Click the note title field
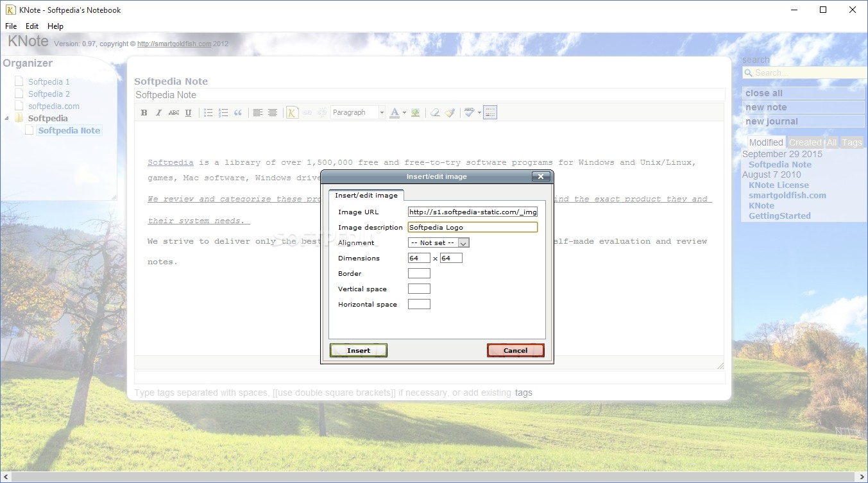Screen dimensions: 868x483 (x=429, y=95)
